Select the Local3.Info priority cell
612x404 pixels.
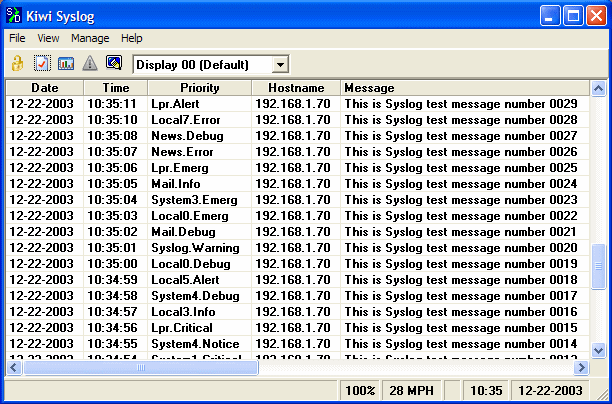point(200,312)
